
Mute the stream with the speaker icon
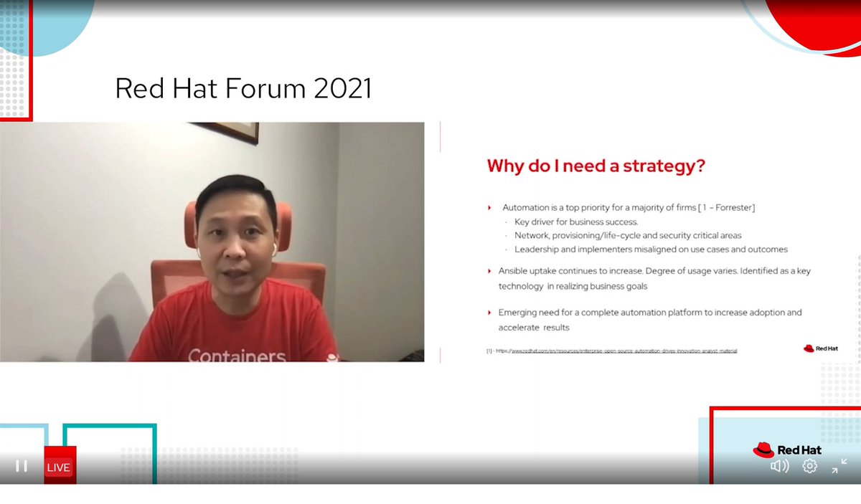779,466
